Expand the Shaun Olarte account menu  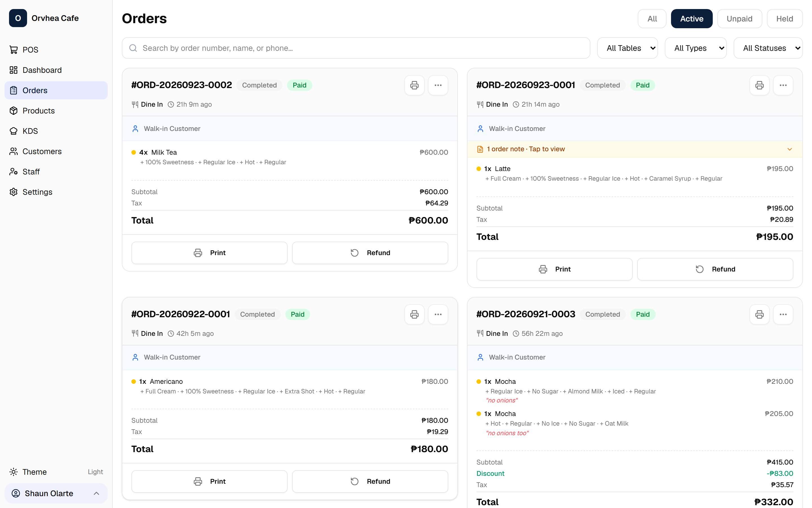point(56,493)
